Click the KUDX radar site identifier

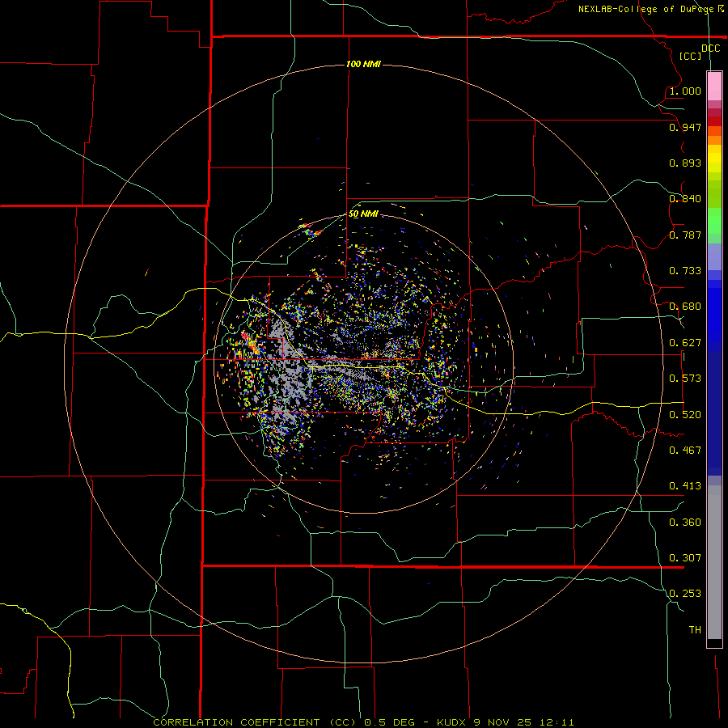point(451,722)
